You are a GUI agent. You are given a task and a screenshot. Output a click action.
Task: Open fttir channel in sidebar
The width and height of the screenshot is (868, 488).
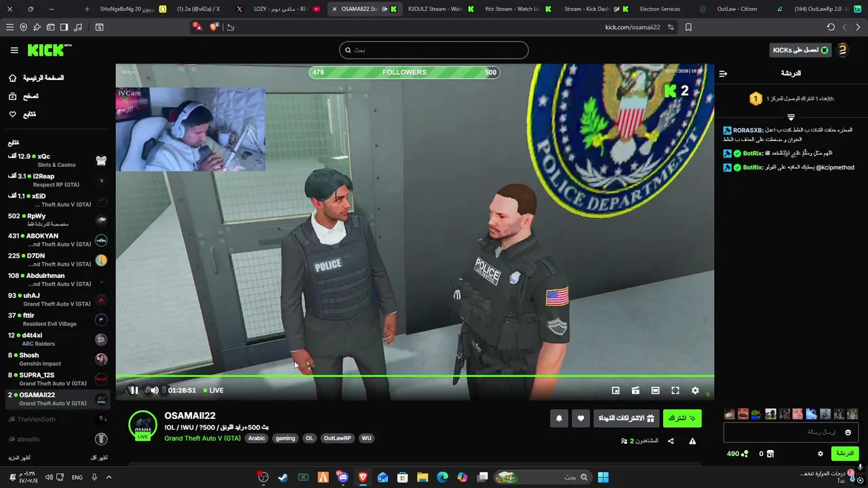click(x=57, y=319)
